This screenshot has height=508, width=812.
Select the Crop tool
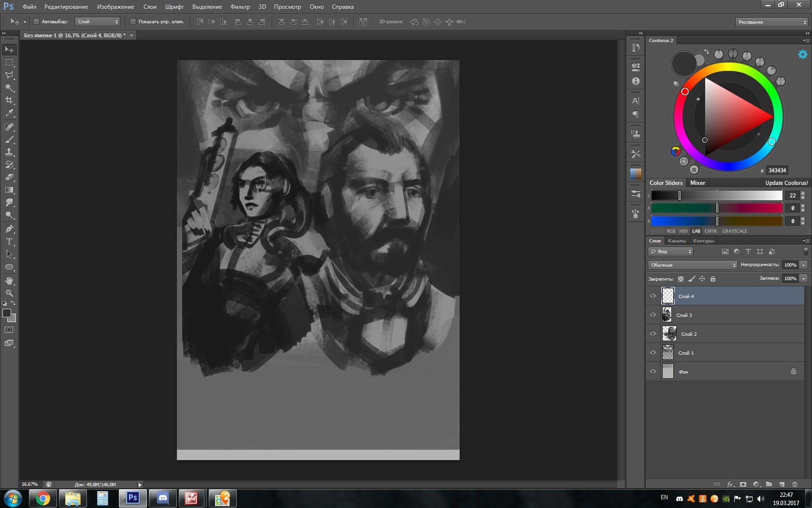click(9, 100)
